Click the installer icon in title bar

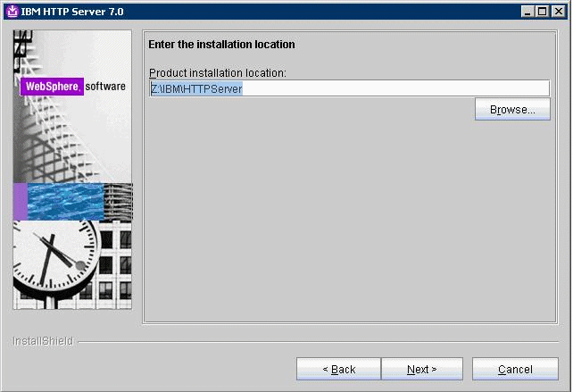12,12
